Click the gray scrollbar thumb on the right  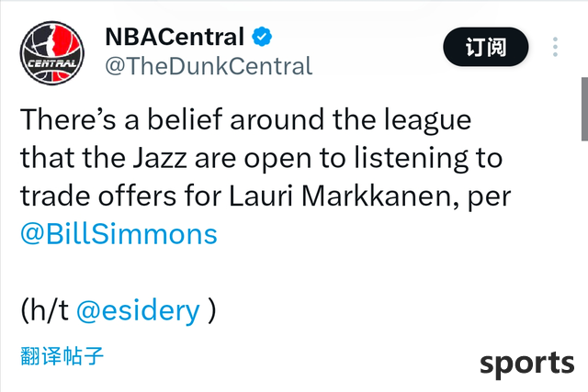584,109
